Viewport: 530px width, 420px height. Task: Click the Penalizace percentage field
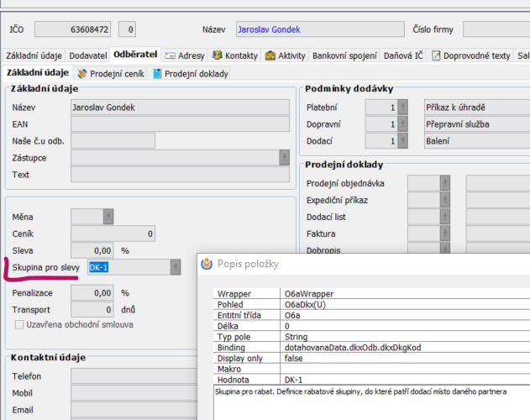click(x=92, y=293)
